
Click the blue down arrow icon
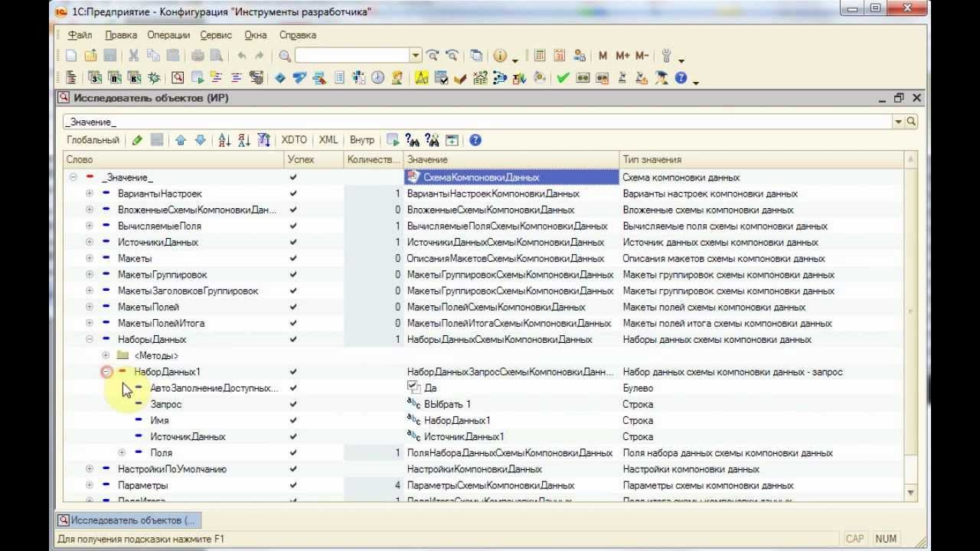tap(201, 140)
